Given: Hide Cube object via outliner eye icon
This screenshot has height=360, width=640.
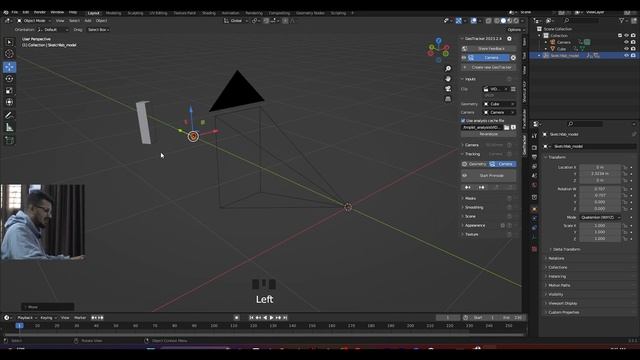Looking at the screenshot, I should [x=626, y=49].
